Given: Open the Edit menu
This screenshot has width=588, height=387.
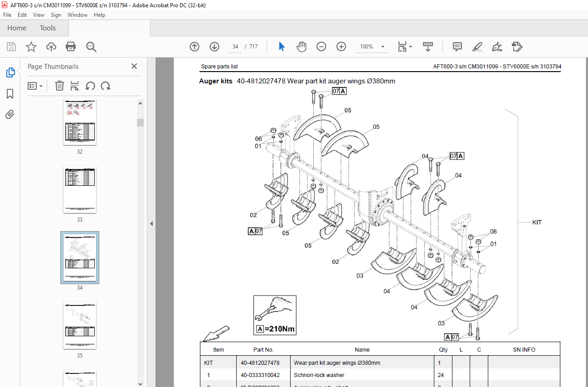Looking at the screenshot, I should tap(22, 15).
